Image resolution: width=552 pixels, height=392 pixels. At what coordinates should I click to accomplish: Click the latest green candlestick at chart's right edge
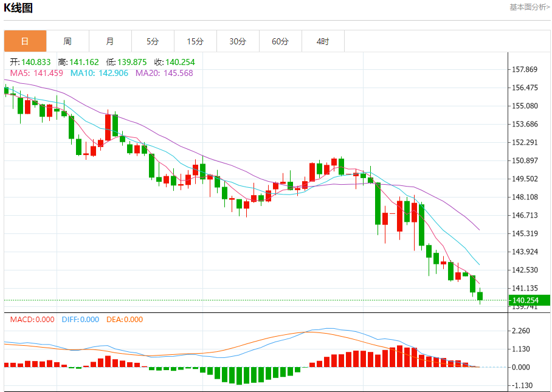[x=480, y=296]
